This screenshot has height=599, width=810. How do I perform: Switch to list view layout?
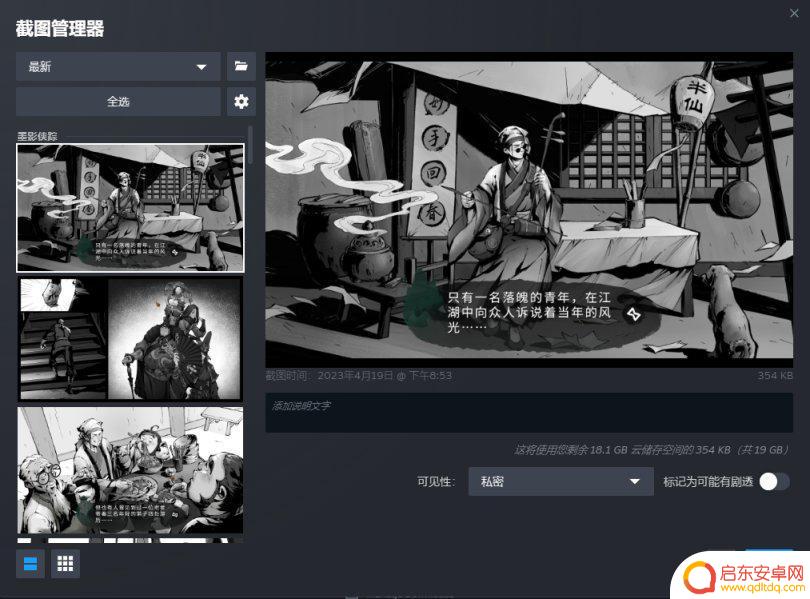pyautogui.click(x=30, y=563)
